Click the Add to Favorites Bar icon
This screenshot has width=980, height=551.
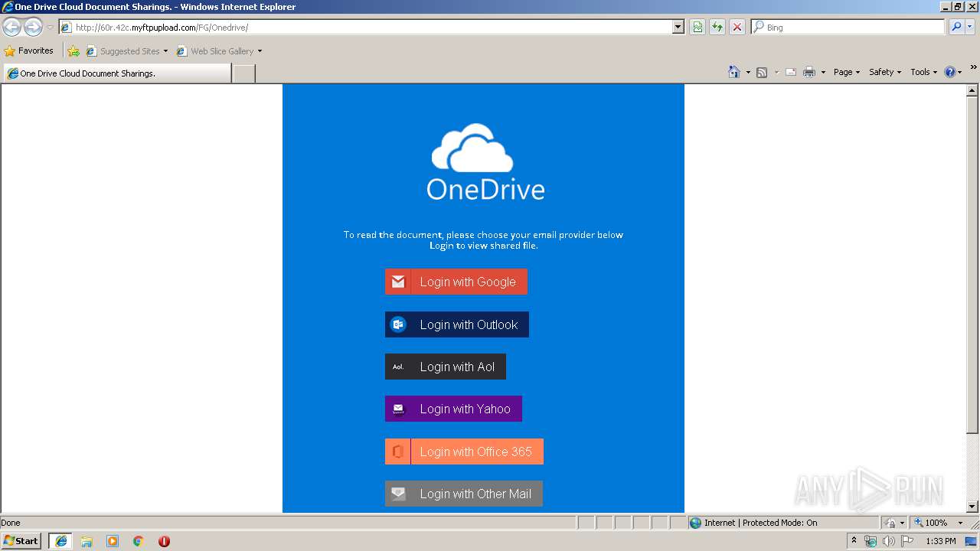pyautogui.click(x=73, y=51)
